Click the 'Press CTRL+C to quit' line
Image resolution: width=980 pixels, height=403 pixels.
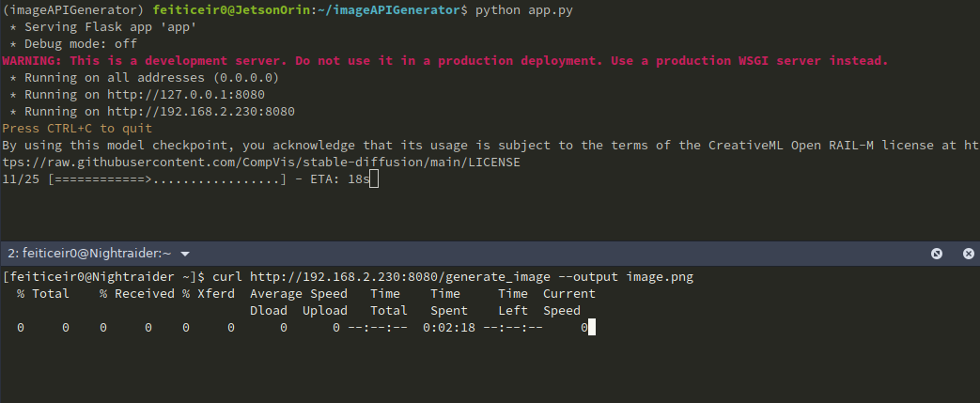(x=77, y=128)
